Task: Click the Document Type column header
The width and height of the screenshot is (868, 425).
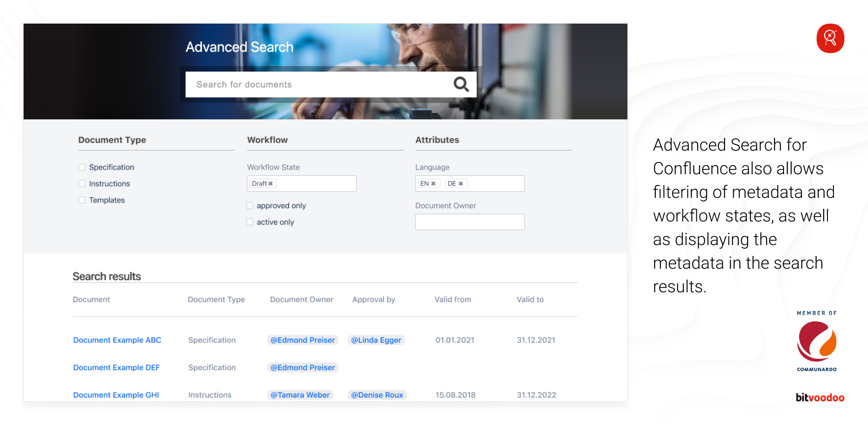Action: click(x=217, y=299)
